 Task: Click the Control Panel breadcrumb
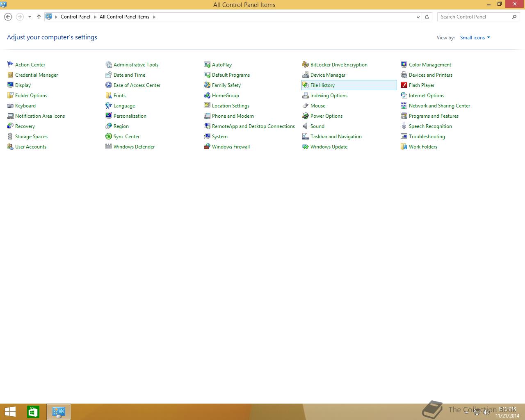click(75, 17)
